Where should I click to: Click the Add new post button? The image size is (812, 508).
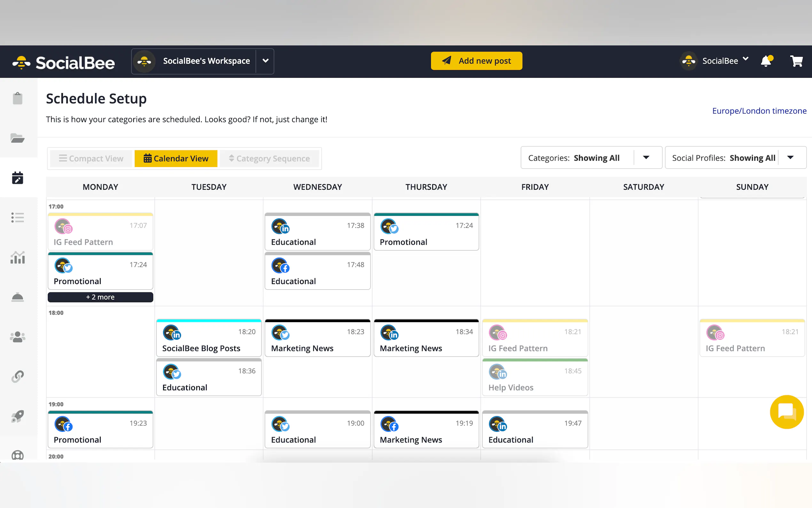coord(476,61)
